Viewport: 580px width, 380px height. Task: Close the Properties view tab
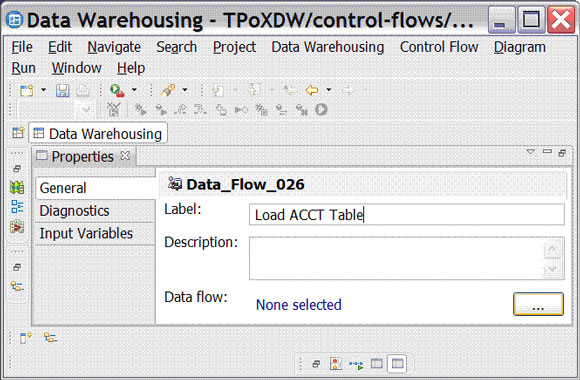pos(125,156)
